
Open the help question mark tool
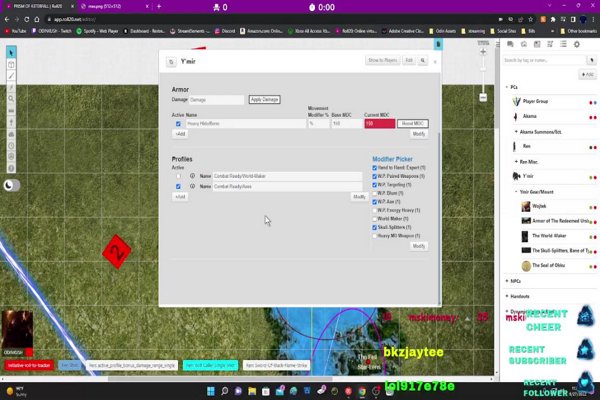click(x=11, y=168)
